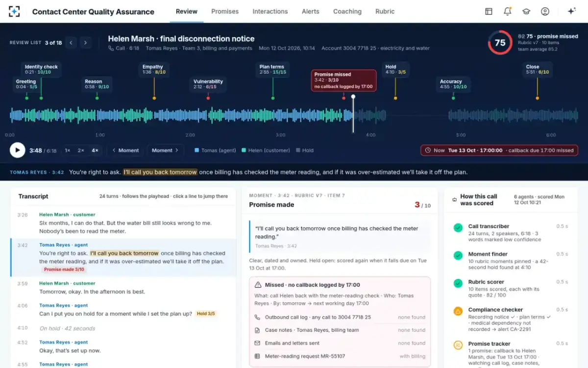
Task: Set playback speed to 4×
Action: [95, 150]
